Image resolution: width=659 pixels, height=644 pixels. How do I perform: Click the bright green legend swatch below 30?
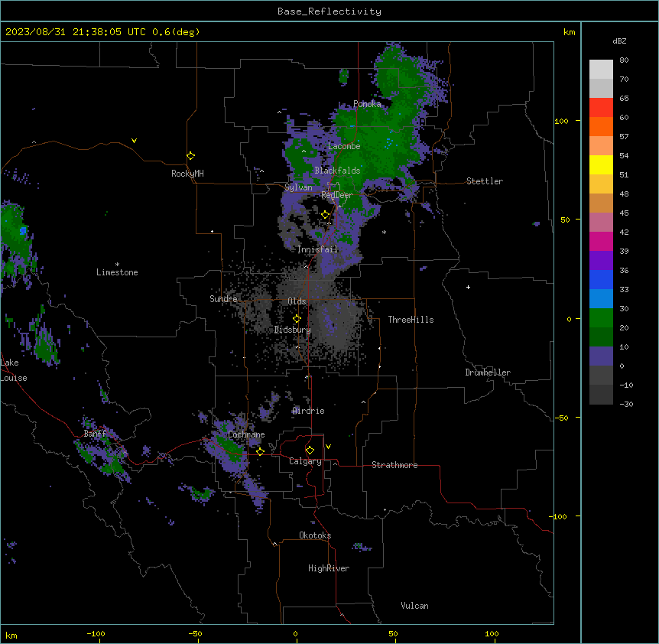tap(601, 318)
